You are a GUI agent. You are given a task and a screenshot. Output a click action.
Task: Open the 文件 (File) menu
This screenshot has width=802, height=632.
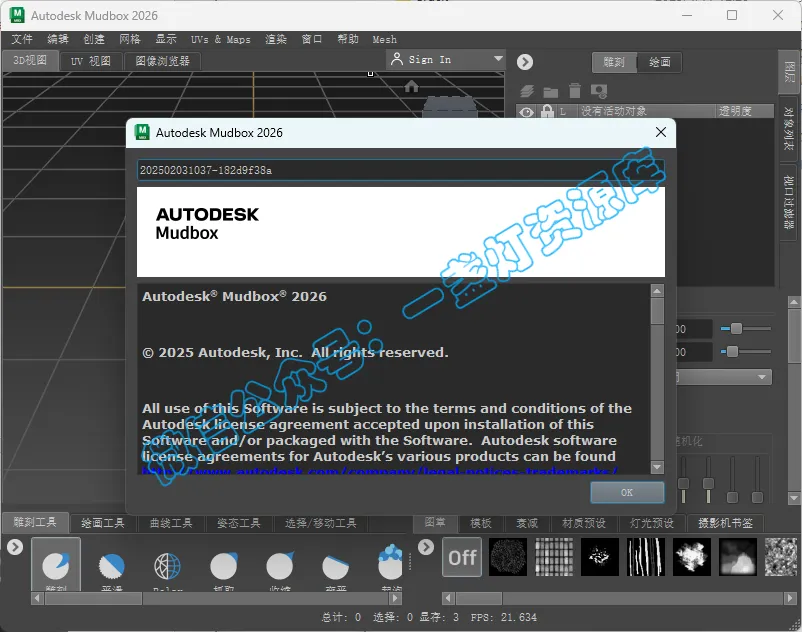pos(22,39)
